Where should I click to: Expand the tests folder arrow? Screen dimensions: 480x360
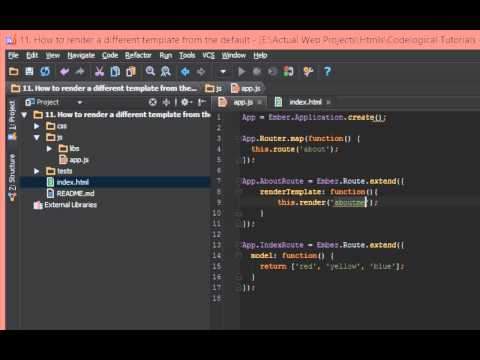point(37,171)
